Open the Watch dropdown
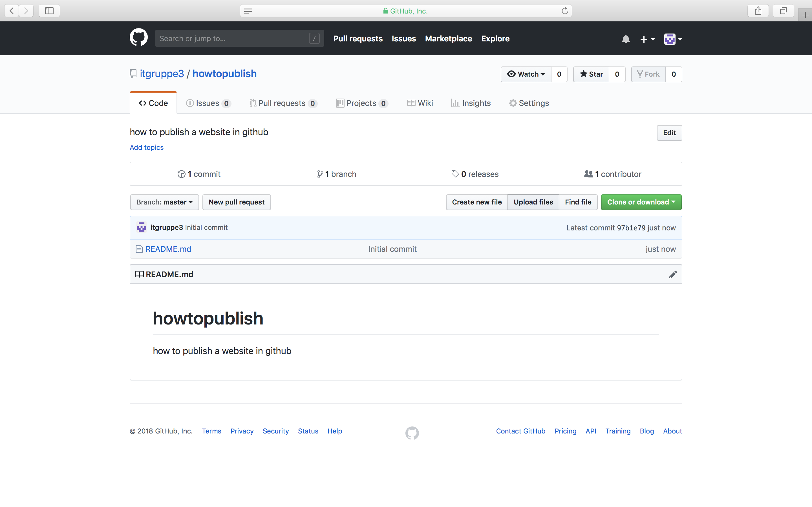812x507 pixels. tap(526, 74)
